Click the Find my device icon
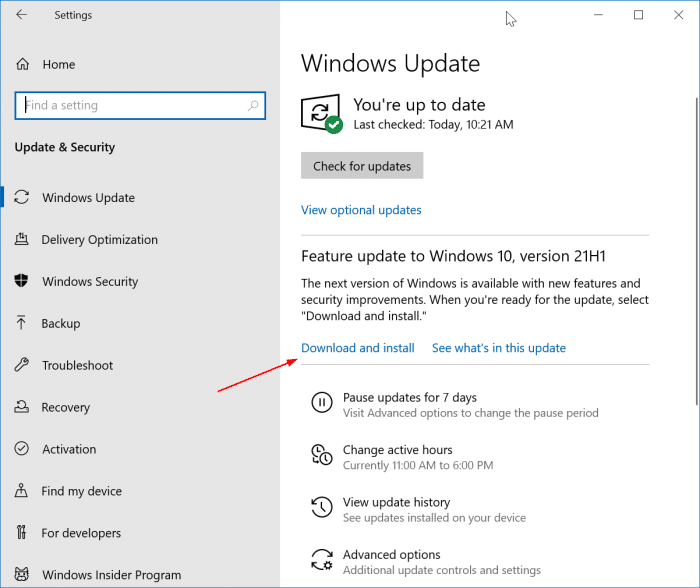Viewport: 700px width, 588px height. click(x=21, y=490)
